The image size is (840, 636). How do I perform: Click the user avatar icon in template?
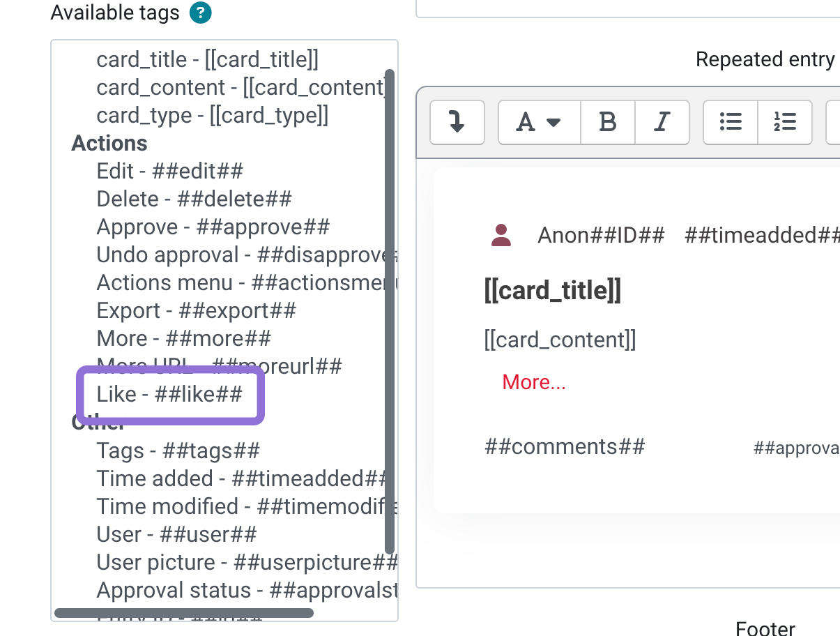click(501, 236)
